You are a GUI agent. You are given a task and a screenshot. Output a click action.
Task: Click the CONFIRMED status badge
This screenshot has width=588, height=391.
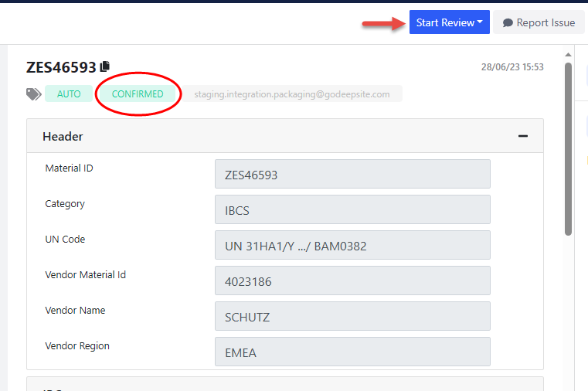click(x=138, y=94)
